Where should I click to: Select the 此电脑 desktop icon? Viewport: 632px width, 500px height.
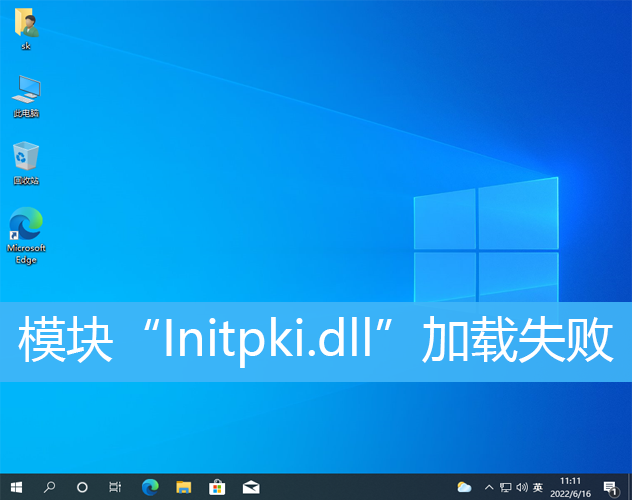[x=26, y=94]
